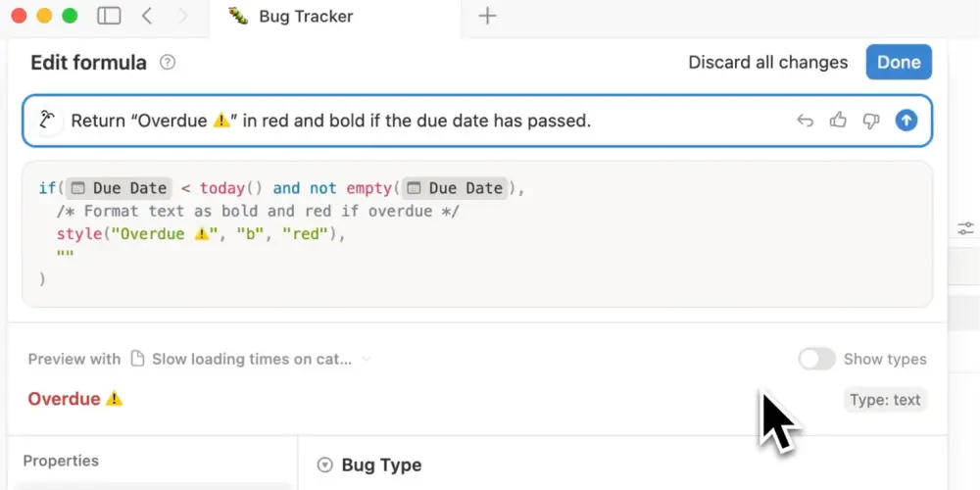This screenshot has height=490, width=980.
Task: Expand the Bug Type property
Action: click(x=325, y=465)
